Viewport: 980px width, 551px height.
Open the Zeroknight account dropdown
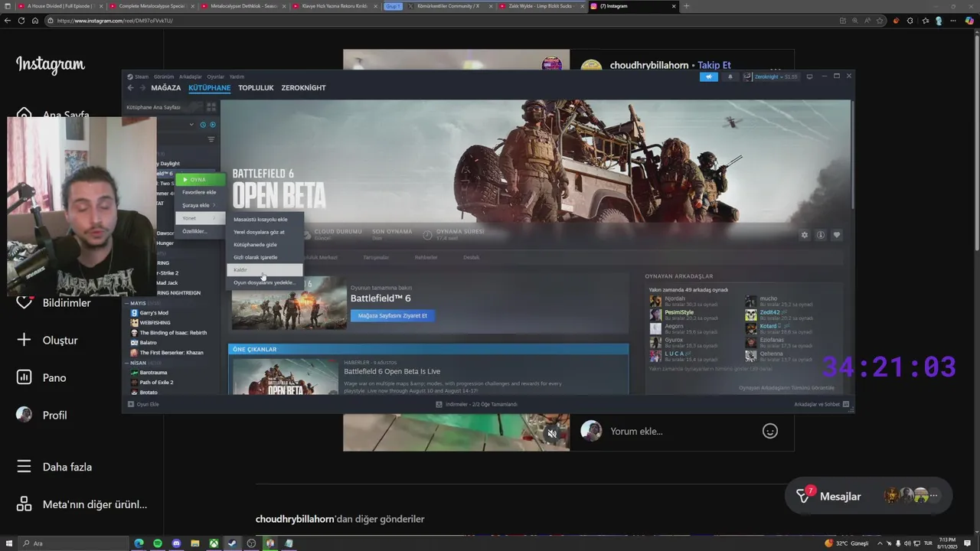pos(771,77)
